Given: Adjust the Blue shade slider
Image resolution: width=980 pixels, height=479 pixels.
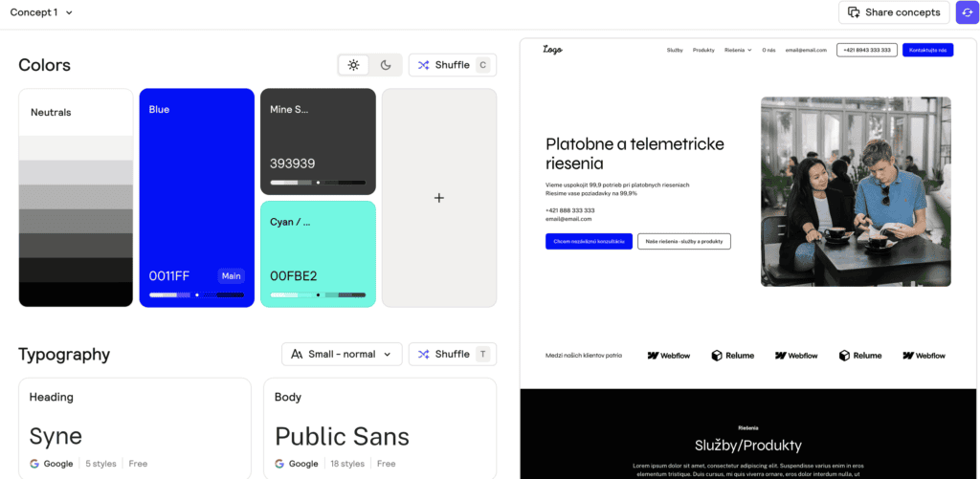Looking at the screenshot, I should pyautogui.click(x=197, y=294).
